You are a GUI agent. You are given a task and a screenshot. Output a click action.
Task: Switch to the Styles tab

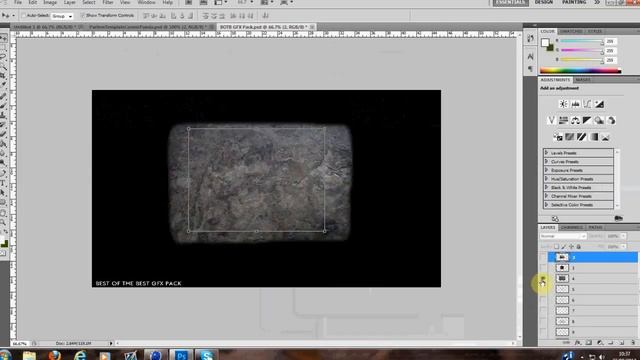coord(594,31)
